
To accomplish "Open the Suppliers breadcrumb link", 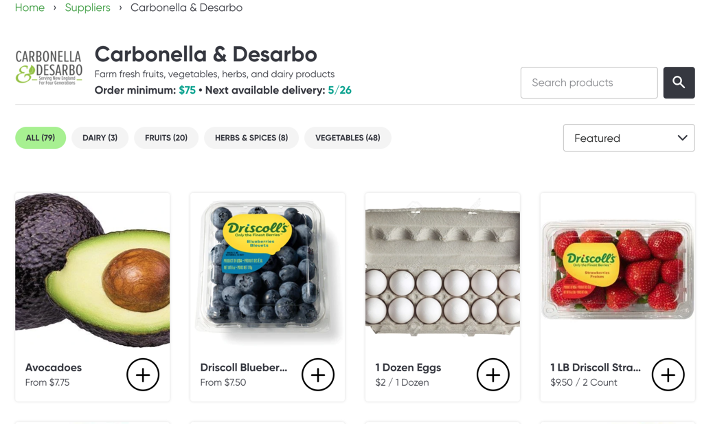I will coord(88,8).
